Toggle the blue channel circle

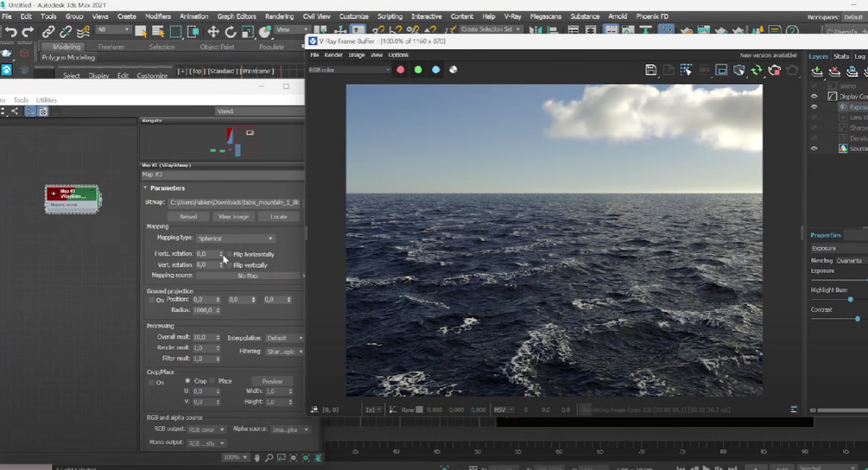[x=436, y=70]
